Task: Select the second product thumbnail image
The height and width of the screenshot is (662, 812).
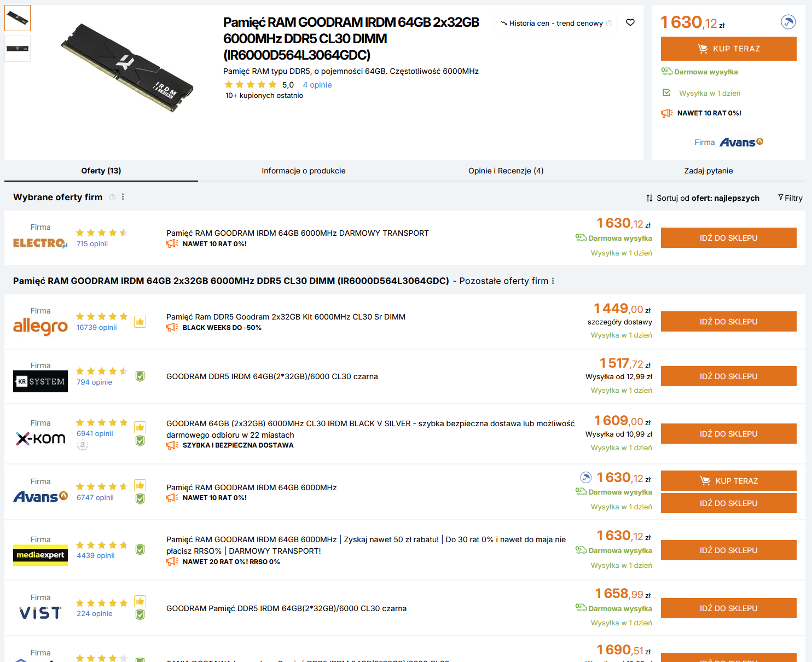Action: pyautogui.click(x=18, y=49)
